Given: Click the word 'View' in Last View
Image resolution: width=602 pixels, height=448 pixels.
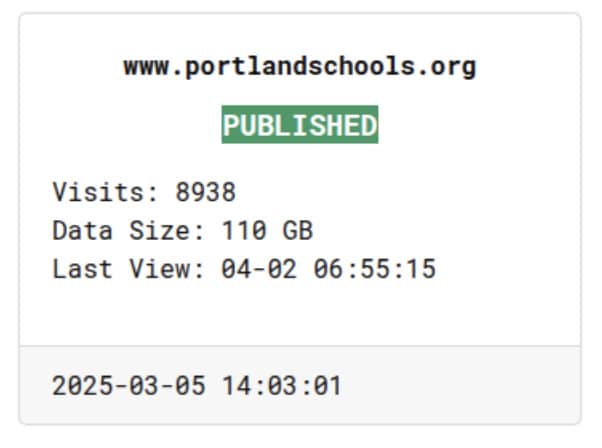Looking at the screenshot, I should [159, 268].
